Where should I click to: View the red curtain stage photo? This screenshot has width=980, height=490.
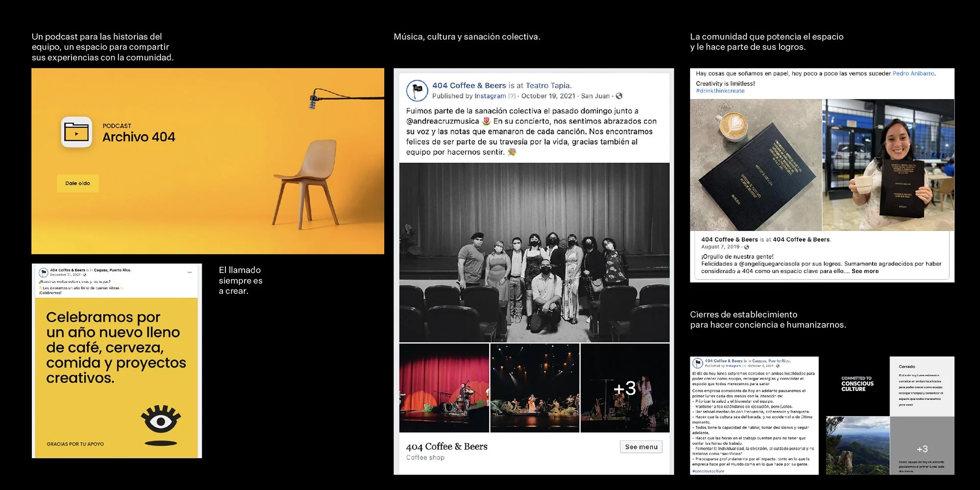pyautogui.click(x=444, y=388)
